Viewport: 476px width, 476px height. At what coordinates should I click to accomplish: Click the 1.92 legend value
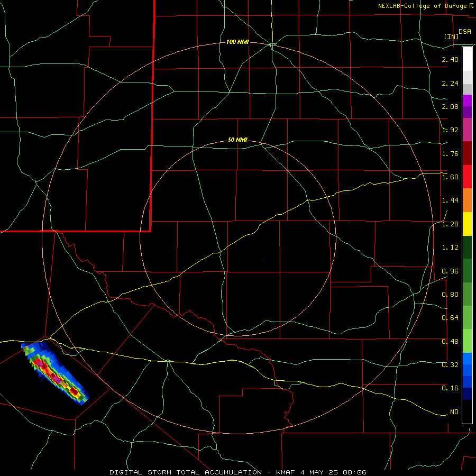coord(450,130)
